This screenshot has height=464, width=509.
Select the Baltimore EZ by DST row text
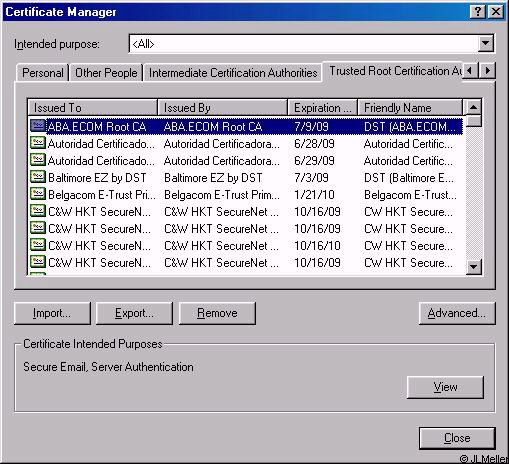coord(97,178)
